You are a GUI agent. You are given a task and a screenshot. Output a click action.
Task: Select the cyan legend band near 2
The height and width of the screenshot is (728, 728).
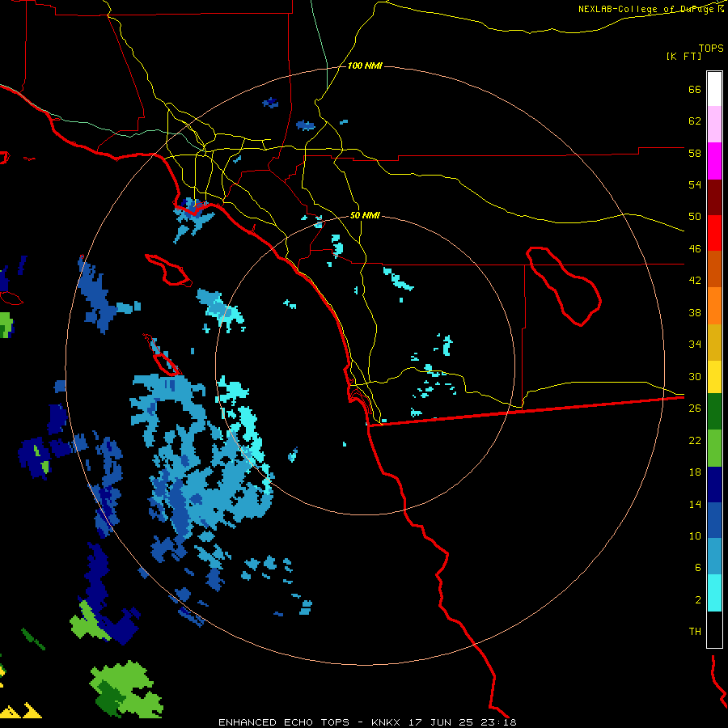click(714, 593)
